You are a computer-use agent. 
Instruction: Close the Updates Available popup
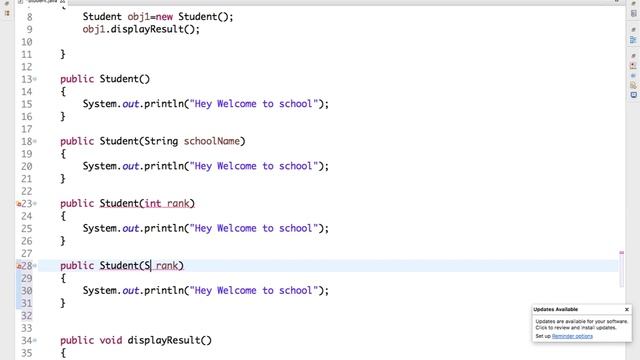pos(627,309)
